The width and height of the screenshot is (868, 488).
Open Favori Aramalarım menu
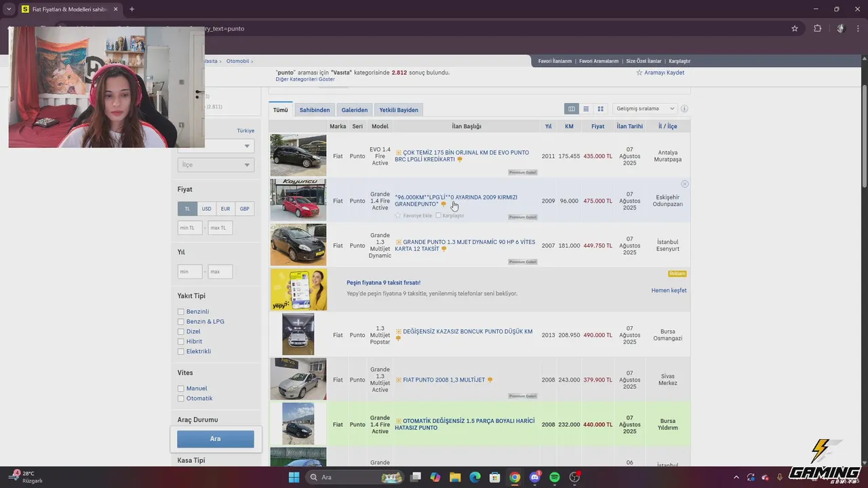pos(599,61)
